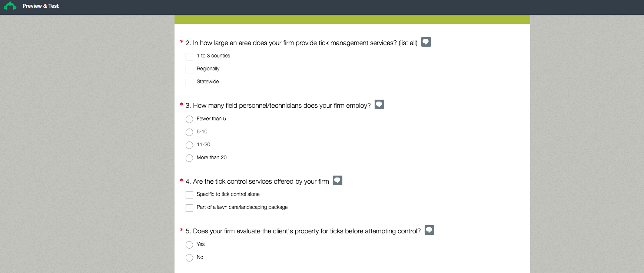Open comment bubble for question 4
Viewport: 644px width, 273px height.
(x=337, y=180)
